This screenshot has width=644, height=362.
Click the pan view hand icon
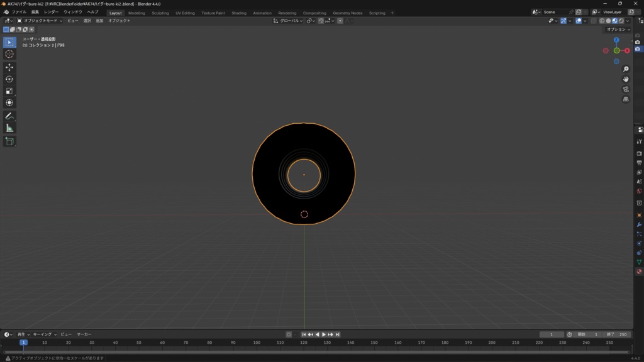tap(626, 79)
